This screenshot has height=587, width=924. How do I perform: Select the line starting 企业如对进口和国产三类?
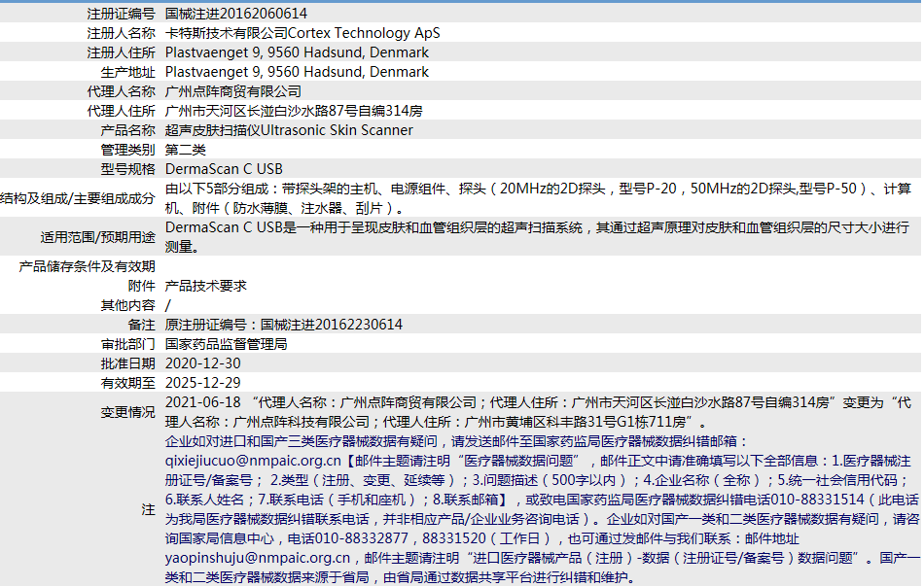tap(456, 441)
